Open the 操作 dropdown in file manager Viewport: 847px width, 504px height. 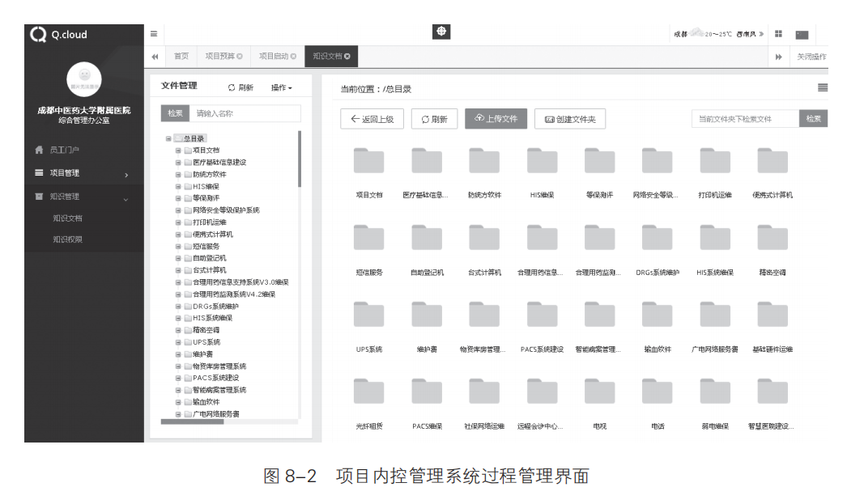(x=281, y=87)
